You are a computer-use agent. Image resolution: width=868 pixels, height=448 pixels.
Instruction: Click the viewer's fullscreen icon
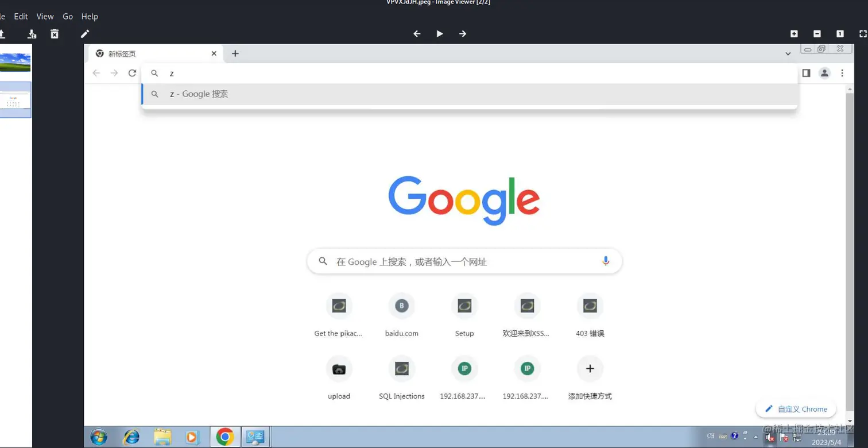click(x=863, y=34)
